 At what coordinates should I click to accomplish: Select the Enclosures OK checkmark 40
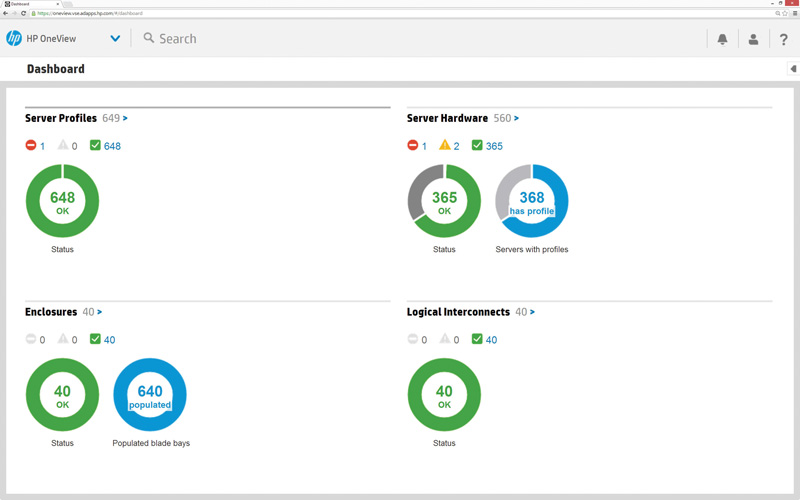(x=102, y=340)
